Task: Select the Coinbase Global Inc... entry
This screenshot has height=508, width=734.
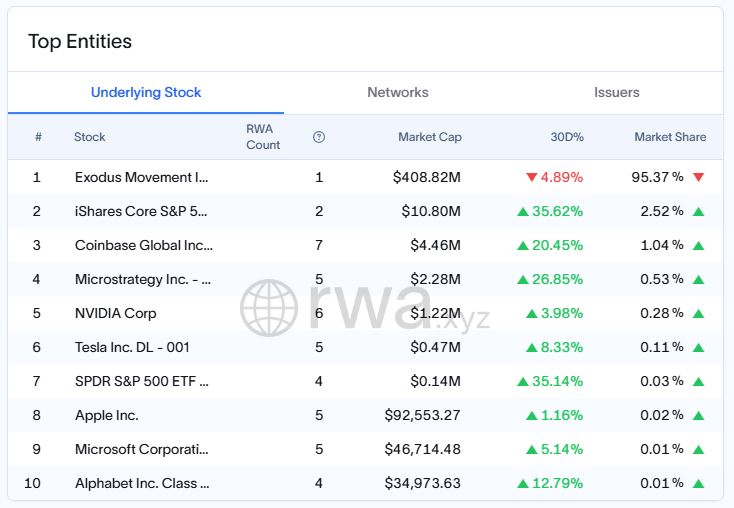Action: (x=144, y=245)
